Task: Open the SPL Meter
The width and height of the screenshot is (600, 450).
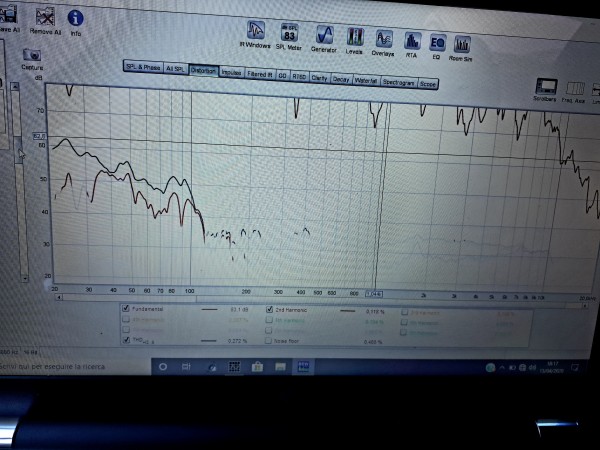Action: pos(289,36)
